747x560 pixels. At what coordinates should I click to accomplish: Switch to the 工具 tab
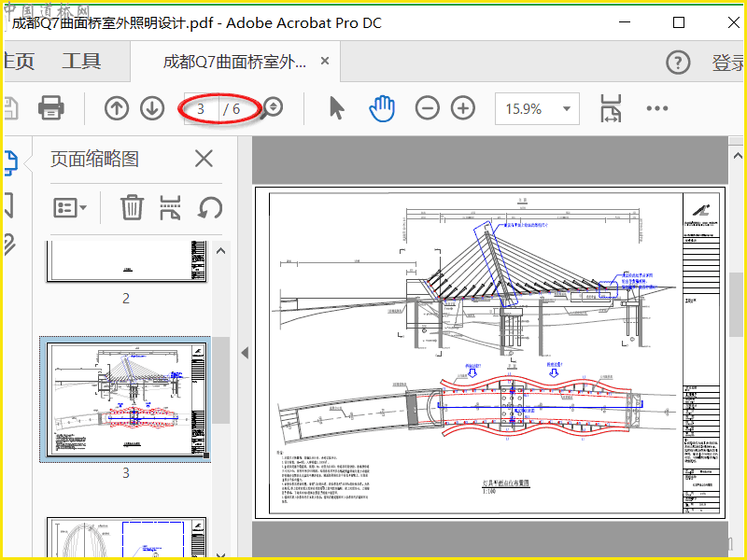(81, 62)
